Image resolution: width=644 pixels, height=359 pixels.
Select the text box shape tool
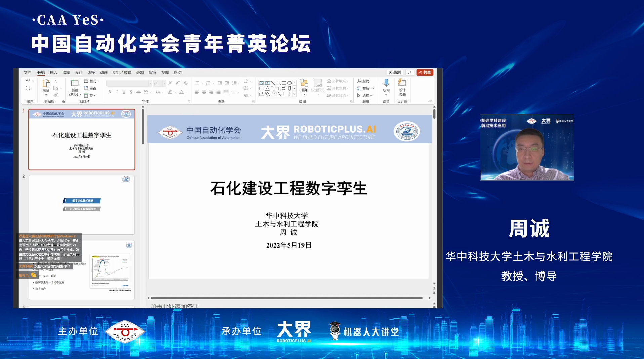[261, 83]
